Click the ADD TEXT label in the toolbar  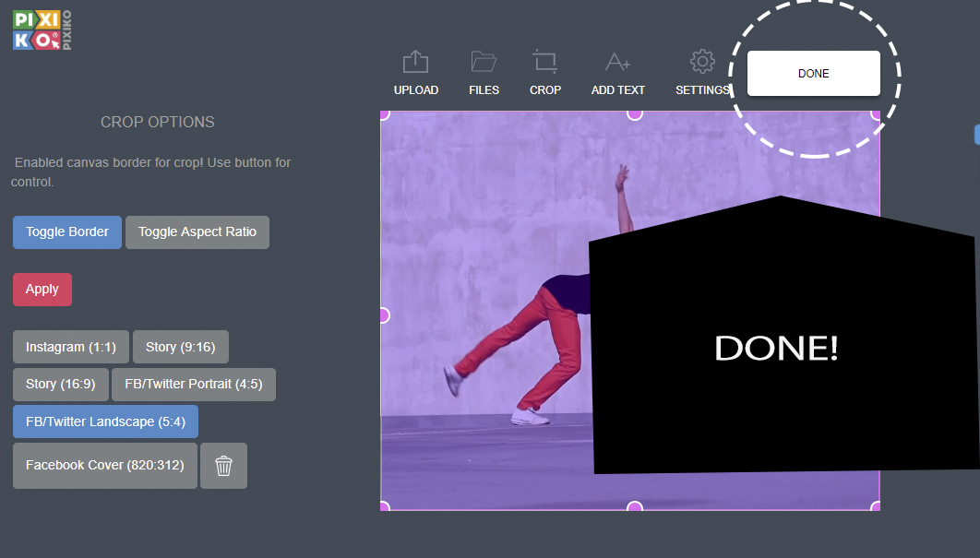pos(617,90)
